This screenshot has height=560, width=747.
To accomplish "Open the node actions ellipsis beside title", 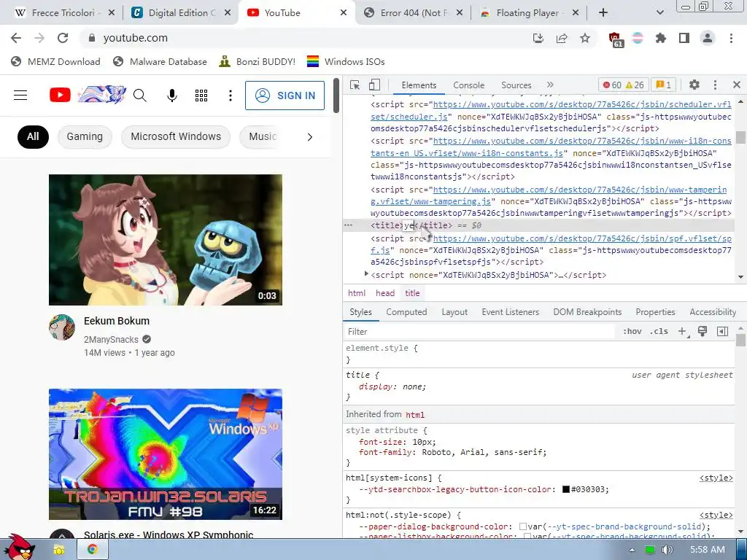I will tap(348, 225).
